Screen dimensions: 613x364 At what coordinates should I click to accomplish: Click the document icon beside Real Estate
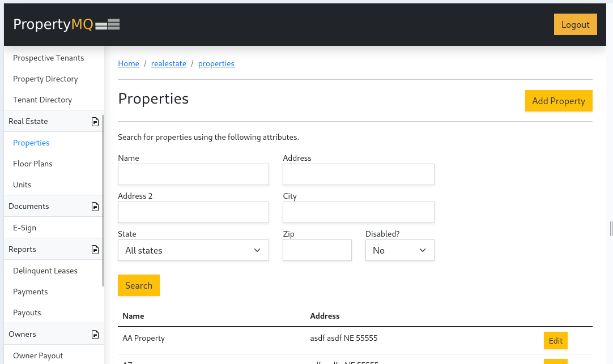95,121
